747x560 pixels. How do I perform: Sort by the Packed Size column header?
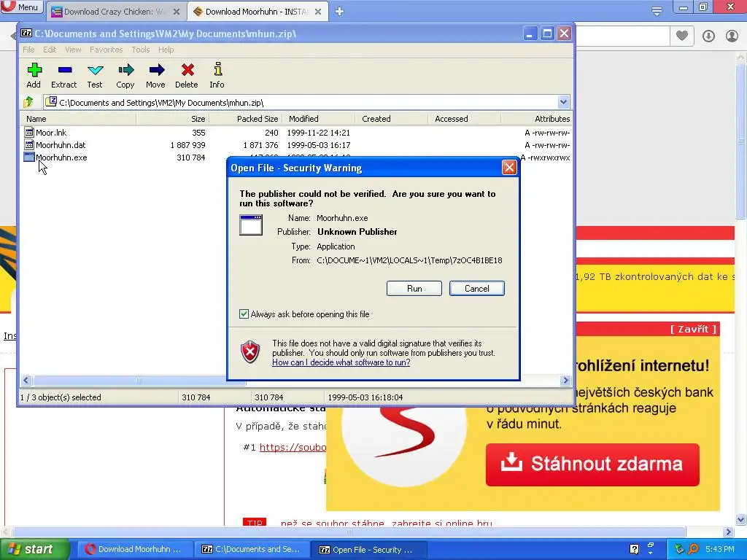245,119
